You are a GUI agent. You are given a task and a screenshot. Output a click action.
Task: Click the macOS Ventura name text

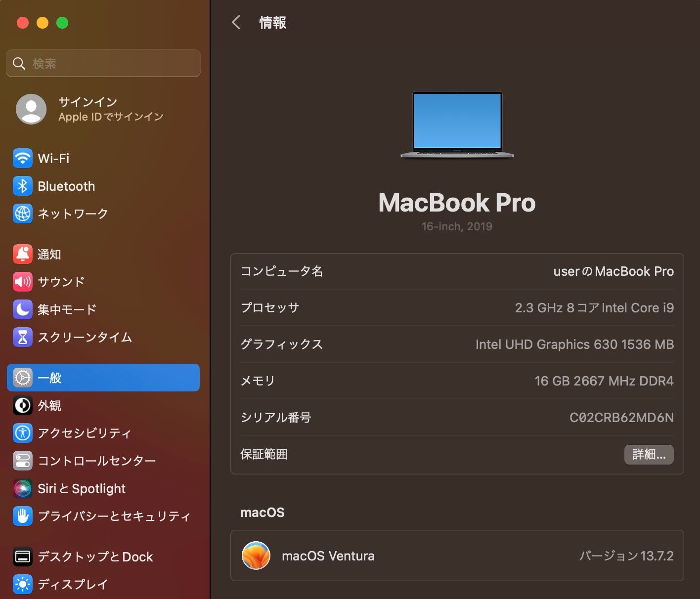(328, 556)
